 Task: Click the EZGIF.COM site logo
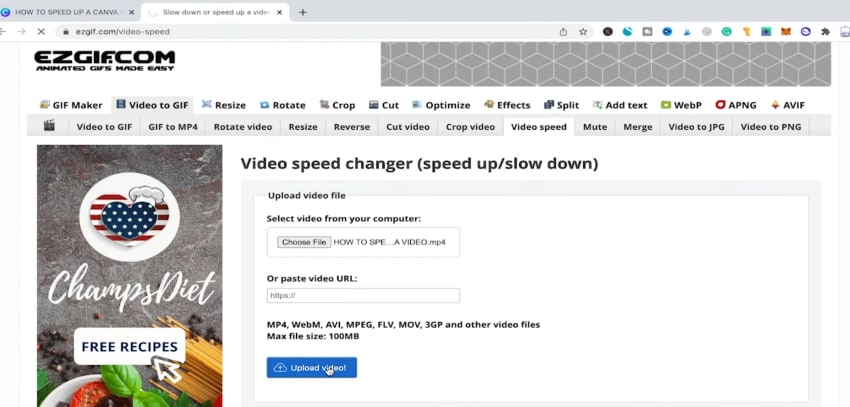[105, 61]
